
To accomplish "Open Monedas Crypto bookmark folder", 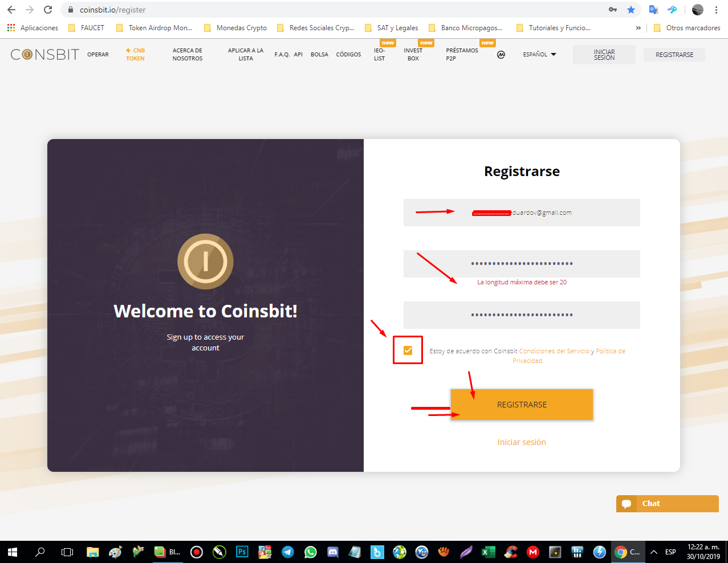I will pos(235,27).
